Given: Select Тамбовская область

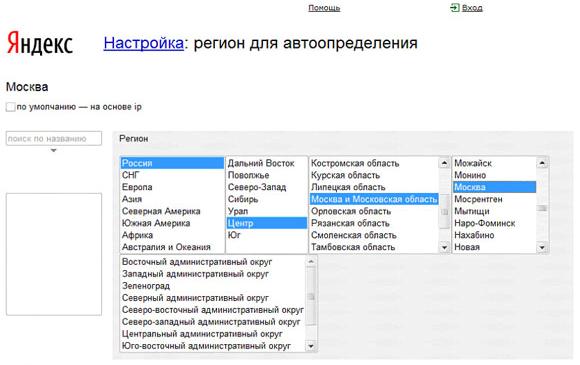Looking at the screenshot, I should 374,247.
